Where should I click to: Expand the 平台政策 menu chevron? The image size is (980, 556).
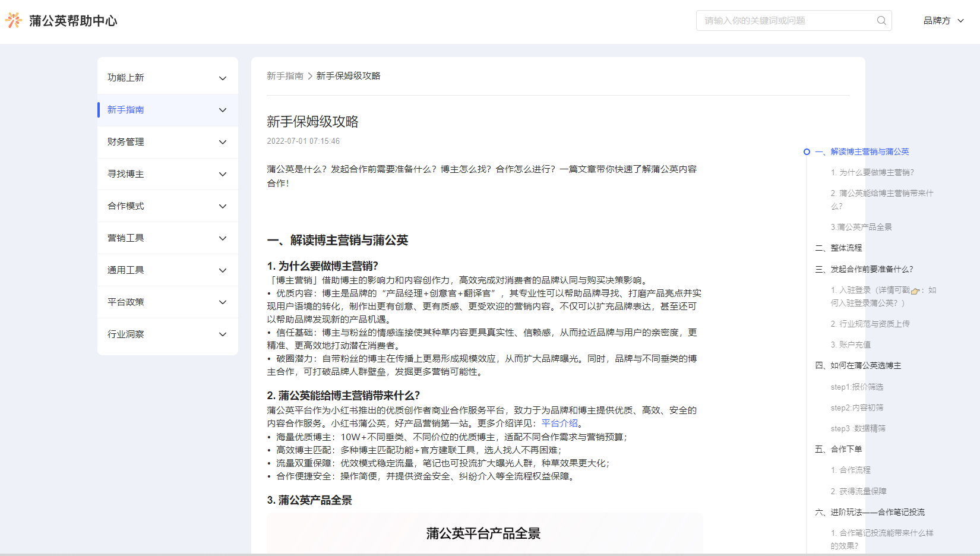point(223,302)
